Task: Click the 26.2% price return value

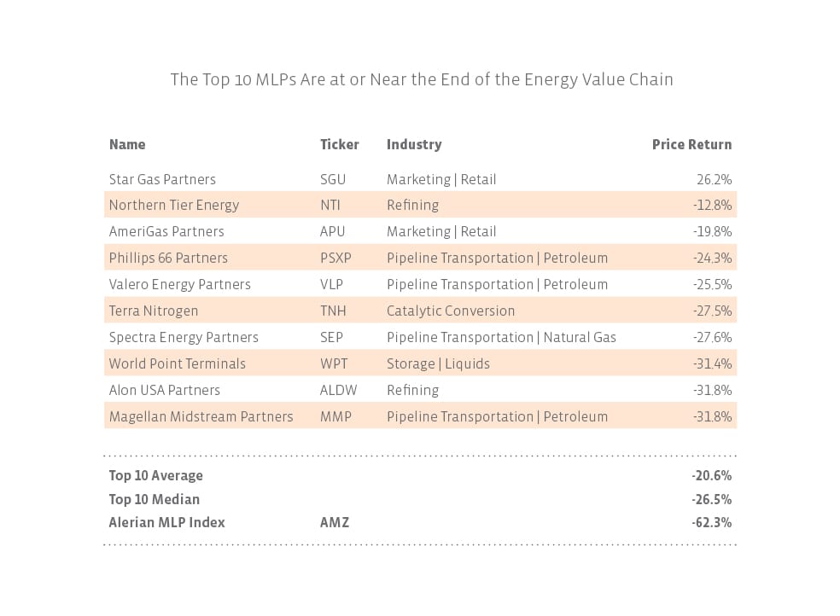Action: (x=714, y=180)
